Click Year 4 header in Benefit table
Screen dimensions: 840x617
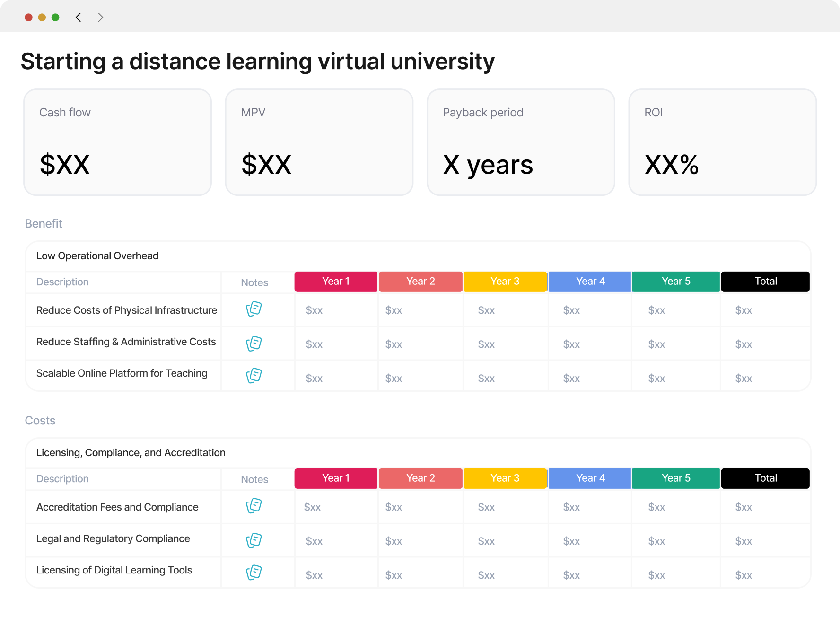[x=590, y=282]
